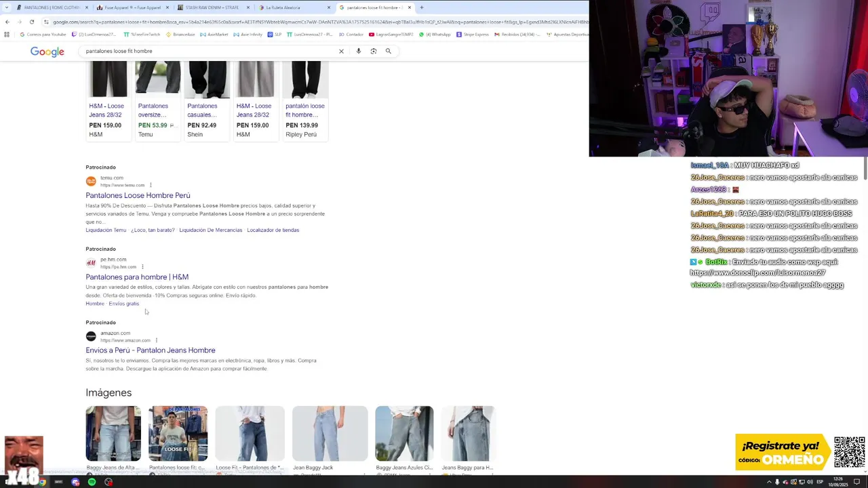Viewport: 868px width, 488px height.
Task: Click Liquidación Temu sitelink
Action: point(106,230)
